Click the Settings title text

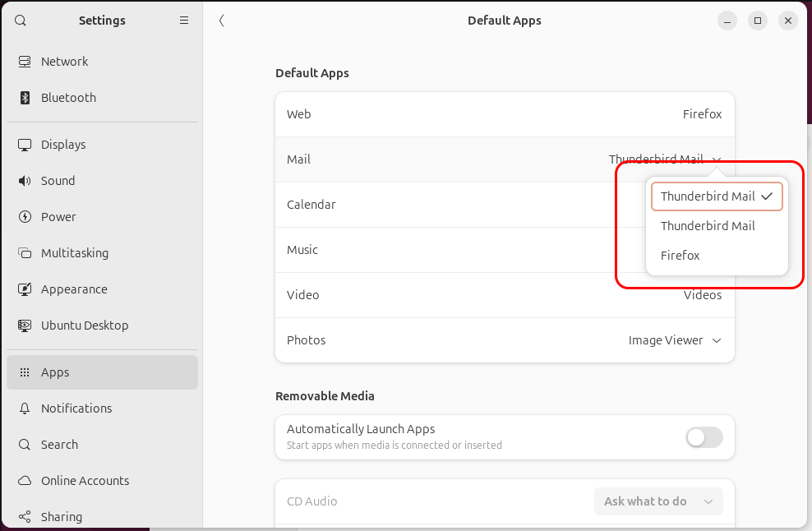coord(102,21)
